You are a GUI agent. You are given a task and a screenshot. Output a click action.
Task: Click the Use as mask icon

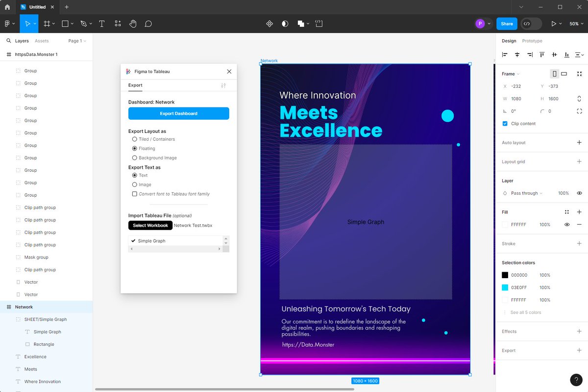point(285,24)
